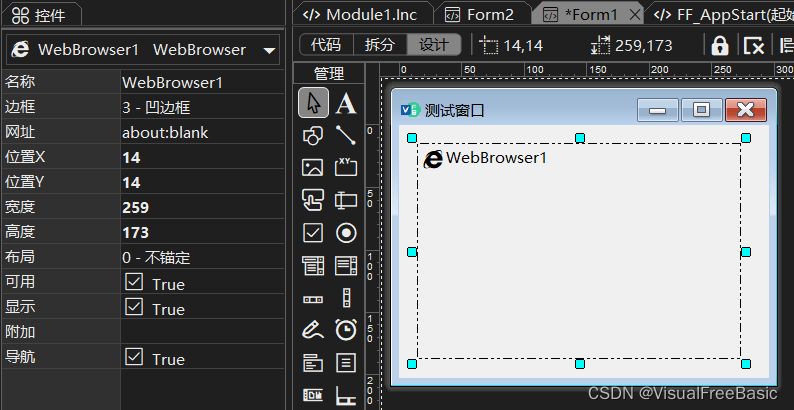
Task: Select the horizontal scrollbar control tool
Action: click(x=313, y=299)
